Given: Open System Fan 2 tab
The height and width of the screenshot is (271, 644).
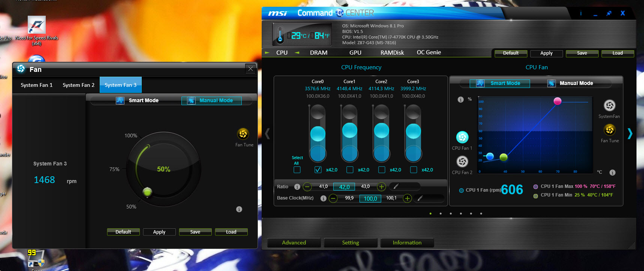Looking at the screenshot, I should [x=78, y=85].
